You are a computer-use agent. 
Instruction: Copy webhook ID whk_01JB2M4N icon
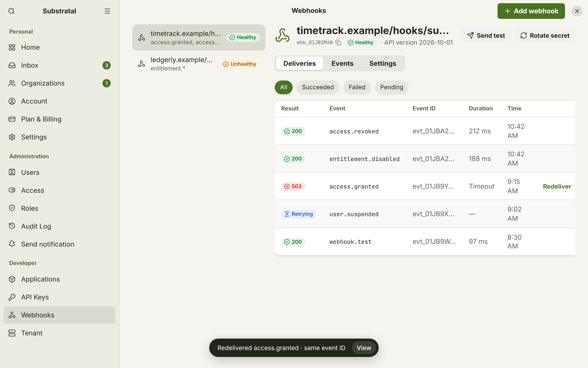(x=339, y=42)
